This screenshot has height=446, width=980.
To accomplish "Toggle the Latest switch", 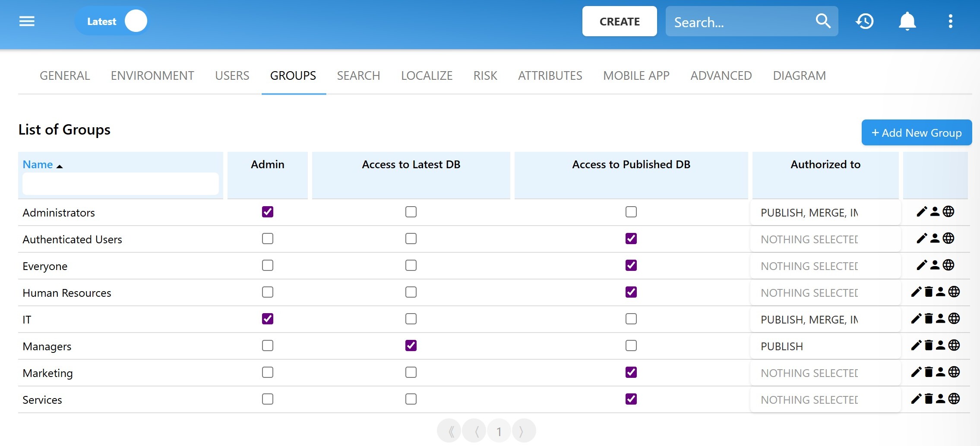I will (x=135, y=21).
